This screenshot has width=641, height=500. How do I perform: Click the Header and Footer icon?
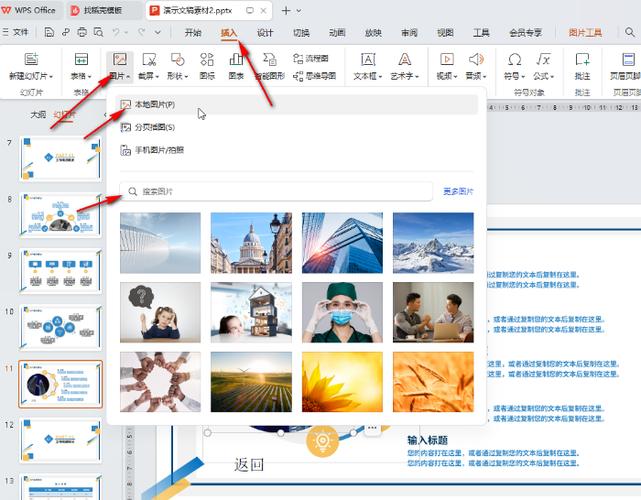(628, 60)
